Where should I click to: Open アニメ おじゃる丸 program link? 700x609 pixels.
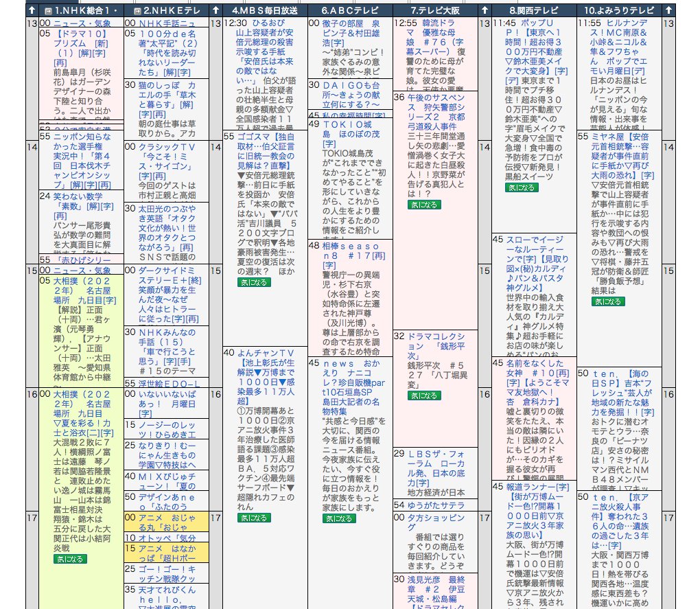pyautogui.click(x=167, y=522)
